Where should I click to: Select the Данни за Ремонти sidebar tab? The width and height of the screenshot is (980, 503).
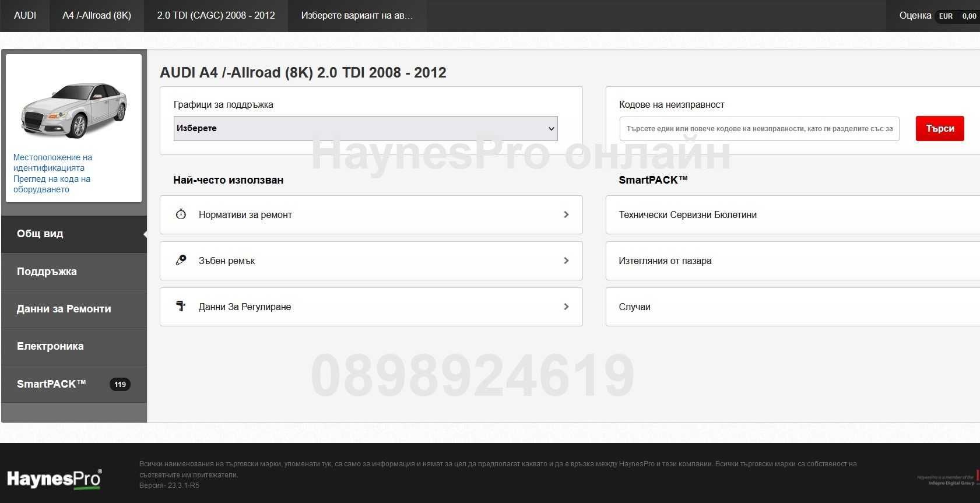(74, 309)
